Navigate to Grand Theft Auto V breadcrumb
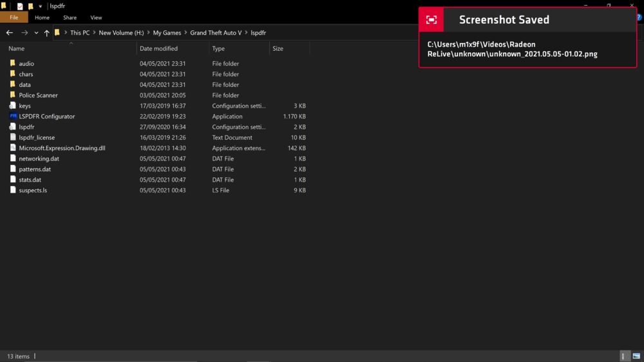This screenshot has height=362, width=644. pyautogui.click(x=216, y=33)
